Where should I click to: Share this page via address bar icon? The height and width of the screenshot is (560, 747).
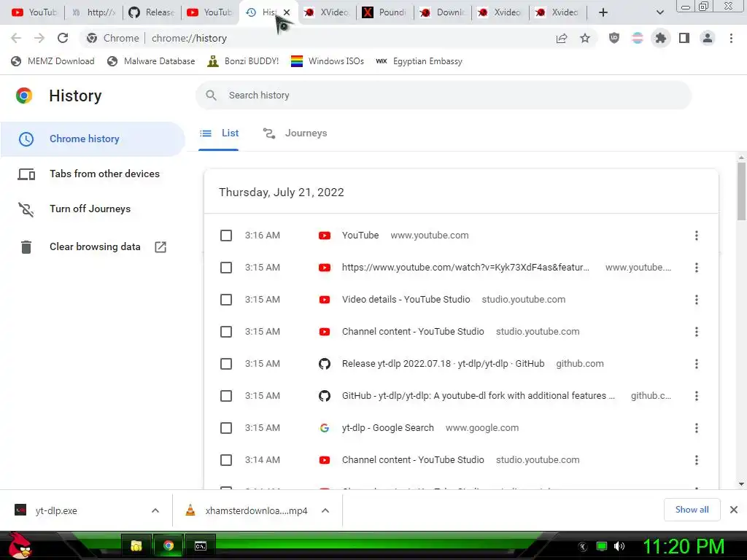click(562, 38)
